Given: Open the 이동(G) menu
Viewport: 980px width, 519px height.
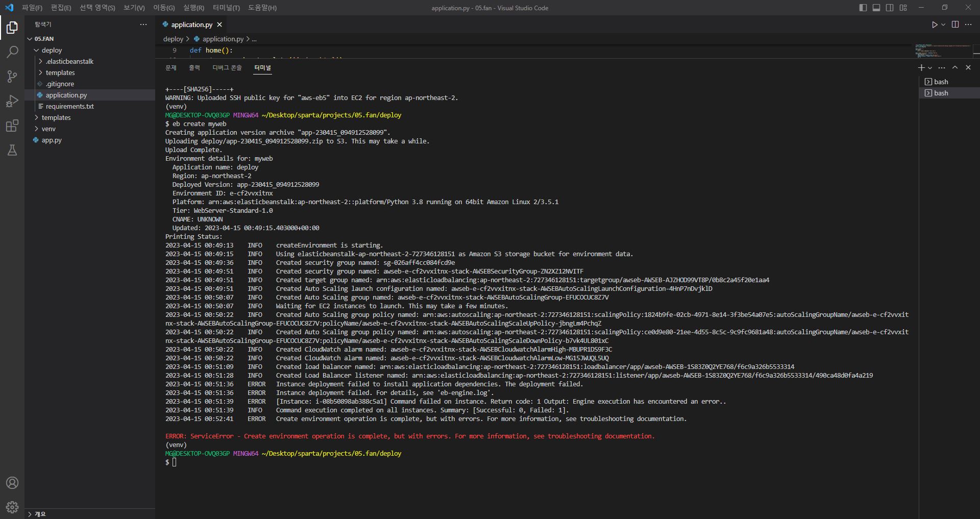Looking at the screenshot, I should 164,8.
